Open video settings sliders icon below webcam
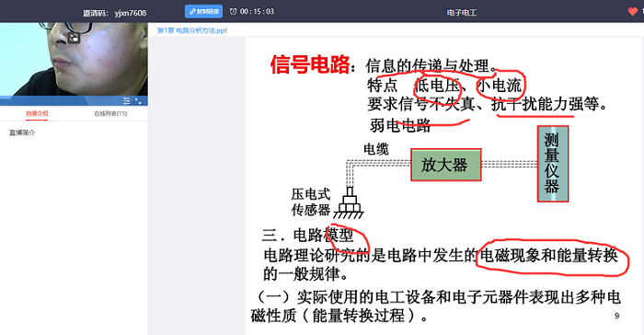The height and width of the screenshot is (335, 644). (127, 100)
